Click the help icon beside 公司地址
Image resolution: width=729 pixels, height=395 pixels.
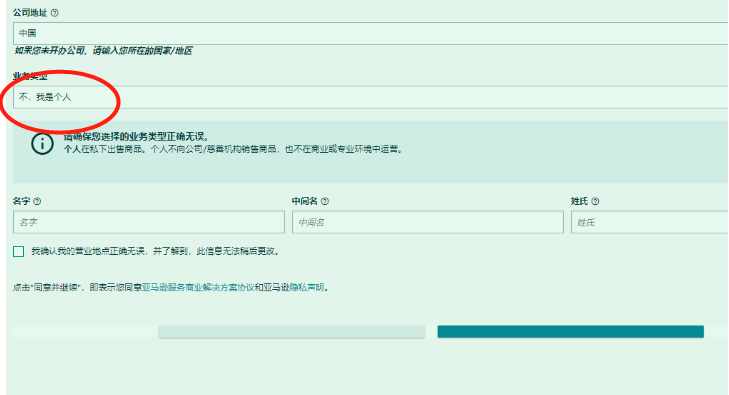[x=54, y=13]
